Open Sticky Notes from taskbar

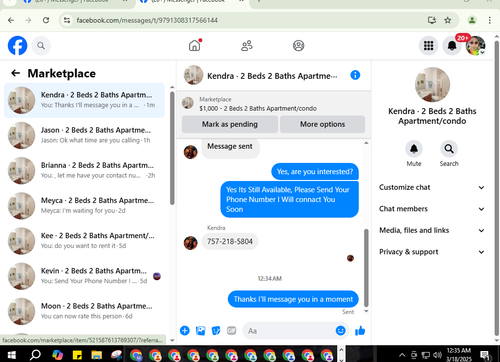pyautogui.click(x=77, y=355)
